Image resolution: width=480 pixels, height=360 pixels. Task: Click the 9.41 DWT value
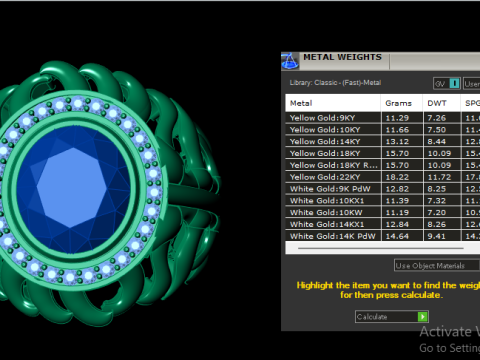pos(436,236)
